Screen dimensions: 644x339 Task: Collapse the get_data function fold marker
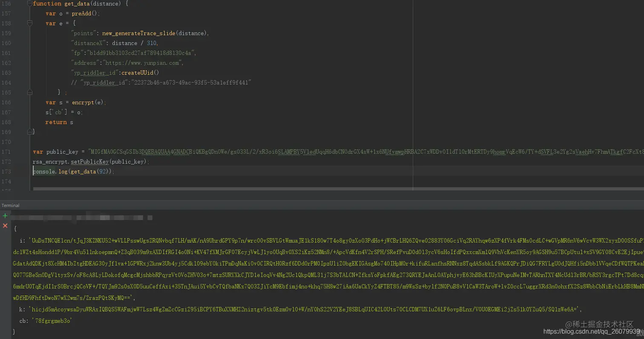[30, 3]
